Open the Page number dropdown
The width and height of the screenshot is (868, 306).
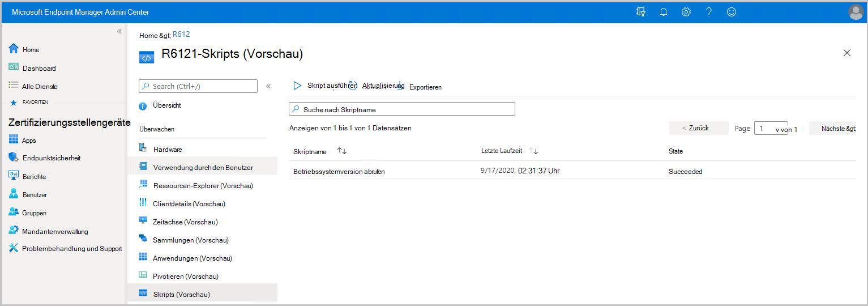click(771, 129)
